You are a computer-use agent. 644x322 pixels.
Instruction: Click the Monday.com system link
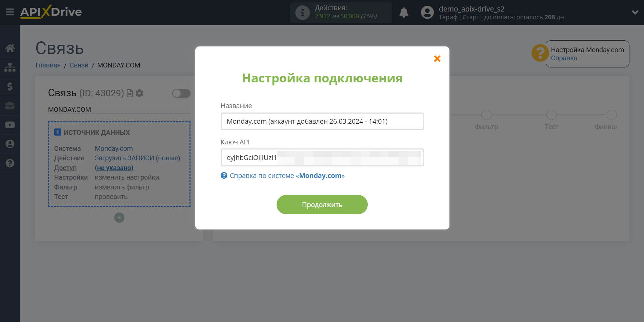pyautogui.click(x=114, y=148)
